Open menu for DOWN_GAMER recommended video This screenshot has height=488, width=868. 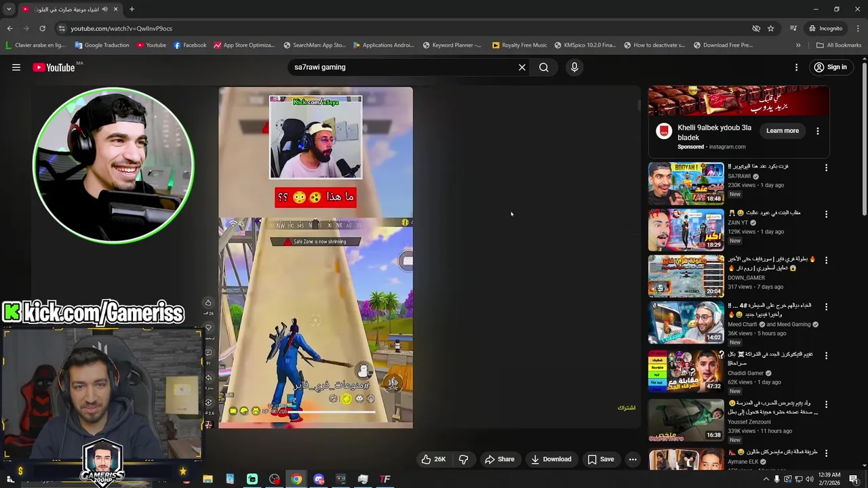[826, 260]
